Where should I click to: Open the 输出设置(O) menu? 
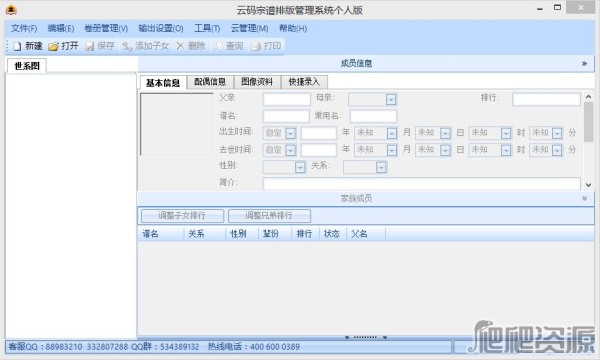tap(161, 28)
